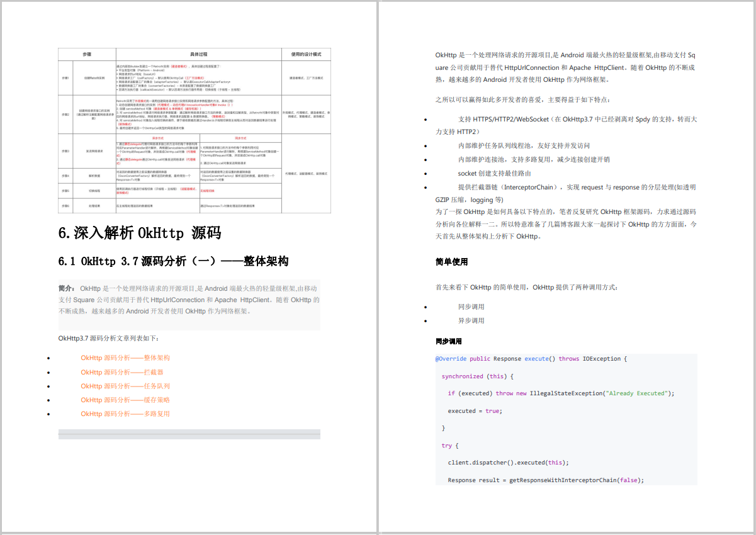Viewport: 756px width, 535px height.
Task: Click the bullet starting '支持 HTTPS/HTTP2/WebSocket'
Action: (566, 125)
